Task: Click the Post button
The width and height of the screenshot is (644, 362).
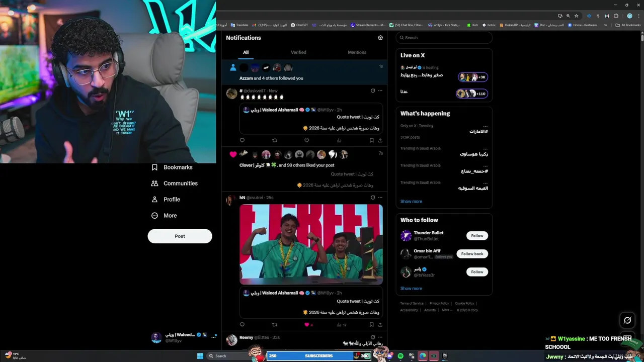Action: 180,236
